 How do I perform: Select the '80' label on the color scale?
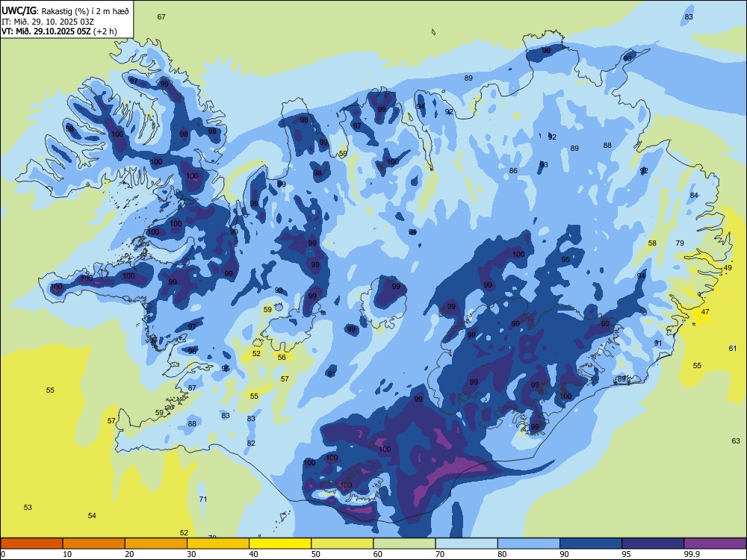tap(502, 554)
